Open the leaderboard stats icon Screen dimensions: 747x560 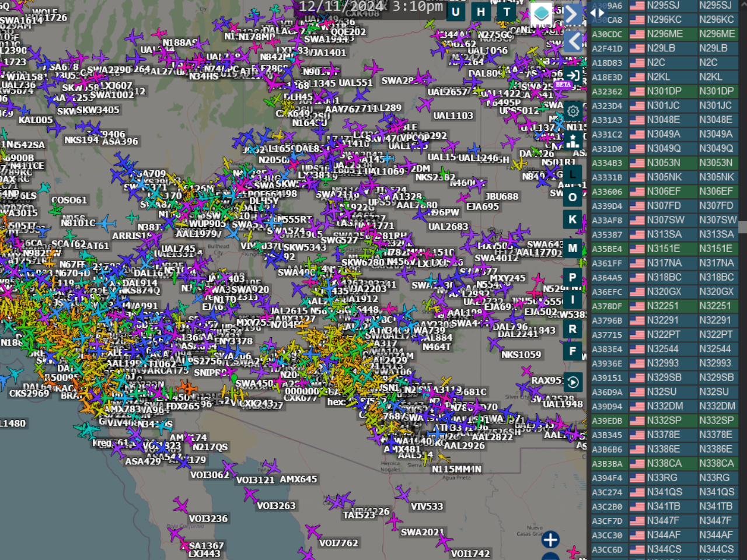(573, 141)
